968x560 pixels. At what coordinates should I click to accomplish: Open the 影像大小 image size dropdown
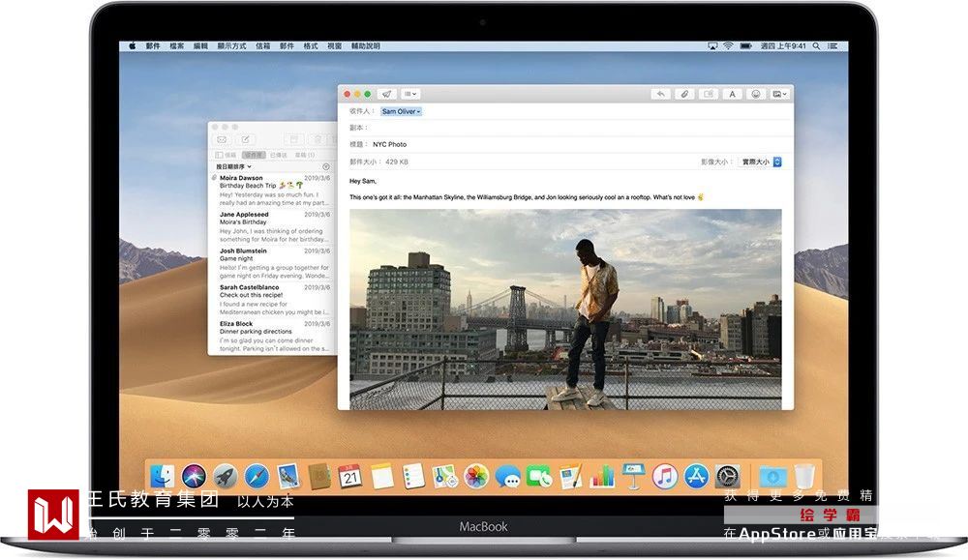point(761,162)
